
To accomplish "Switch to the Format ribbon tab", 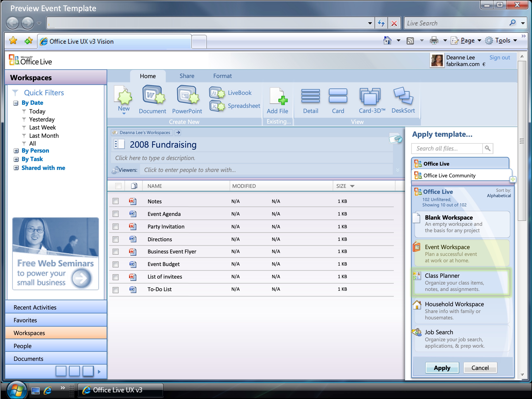I will 222,76.
